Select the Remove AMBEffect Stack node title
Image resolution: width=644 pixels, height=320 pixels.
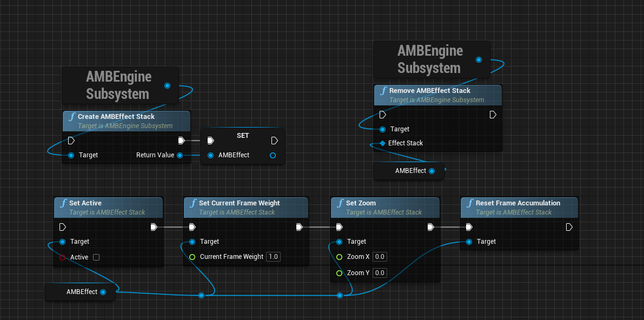click(x=430, y=90)
